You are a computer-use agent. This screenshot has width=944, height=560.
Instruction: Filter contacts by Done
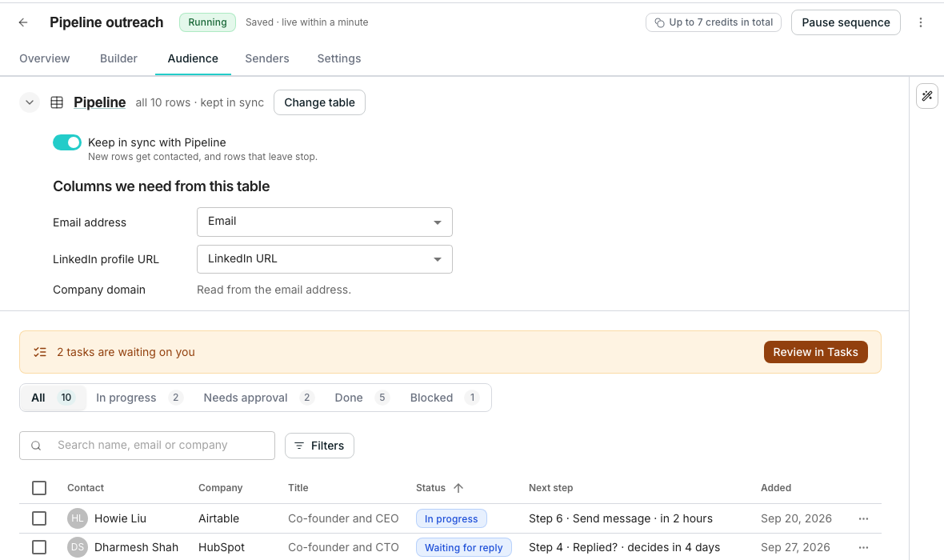pyautogui.click(x=362, y=398)
